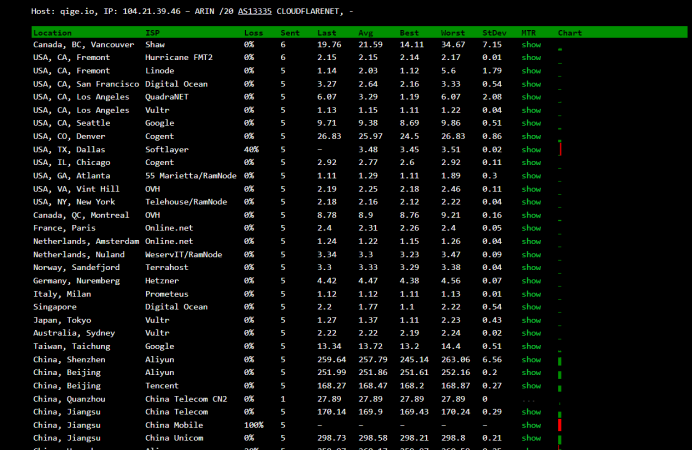Screen dimensions: 692x450
Task: Show MTR for France, Paris Online.net
Action: click(x=531, y=228)
